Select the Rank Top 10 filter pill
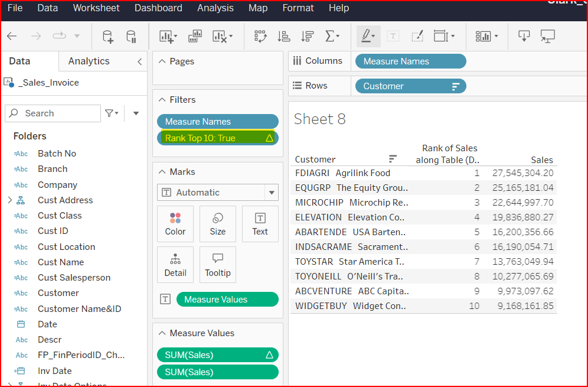The image size is (588, 387). coord(213,138)
